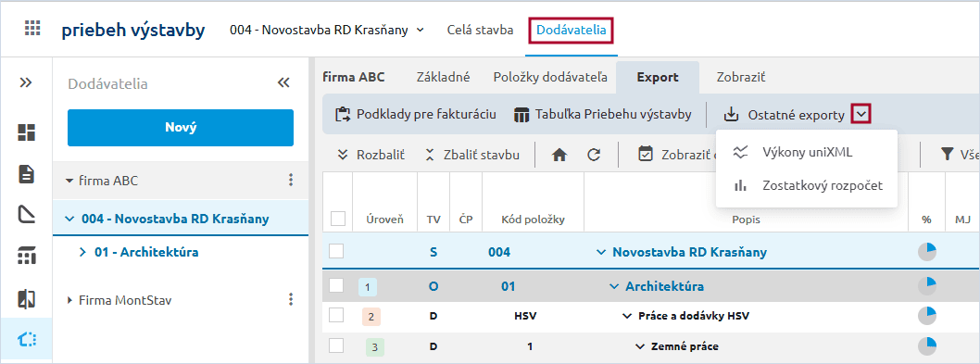Screen dimensions: 980x364
Task: Switch to the Celá stavba tab
Action: [480, 30]
